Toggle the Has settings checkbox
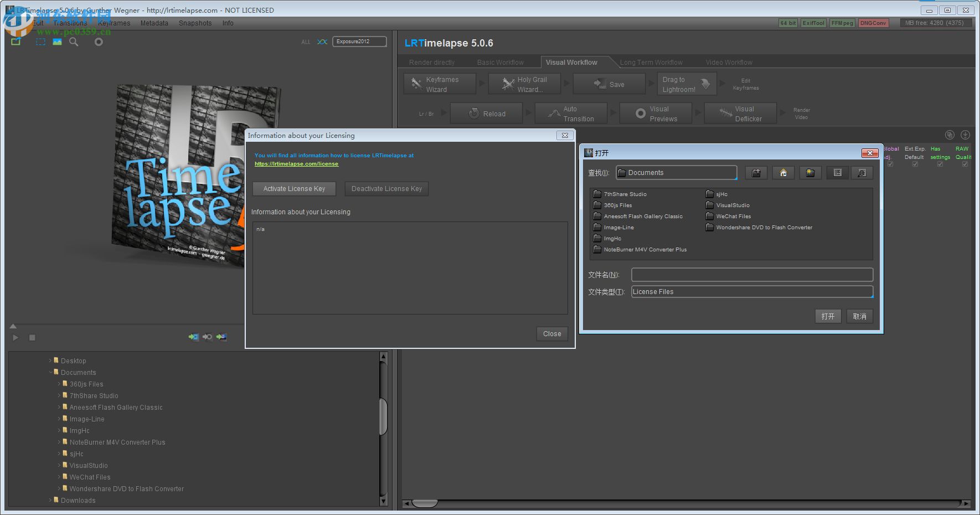The width and height of the screenshot is (980, 515). [940, 164]
